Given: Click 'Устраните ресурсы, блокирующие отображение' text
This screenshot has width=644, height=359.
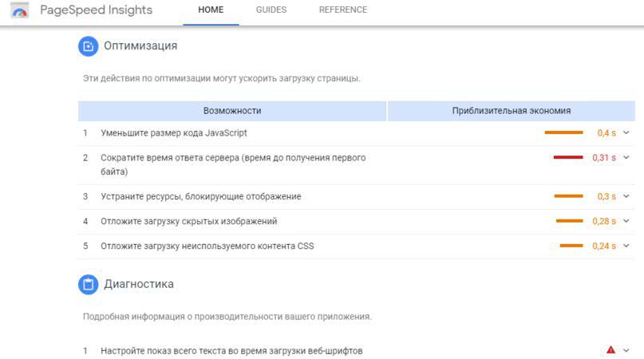Looking at the screenshot, I should click(x=200, y=196).
